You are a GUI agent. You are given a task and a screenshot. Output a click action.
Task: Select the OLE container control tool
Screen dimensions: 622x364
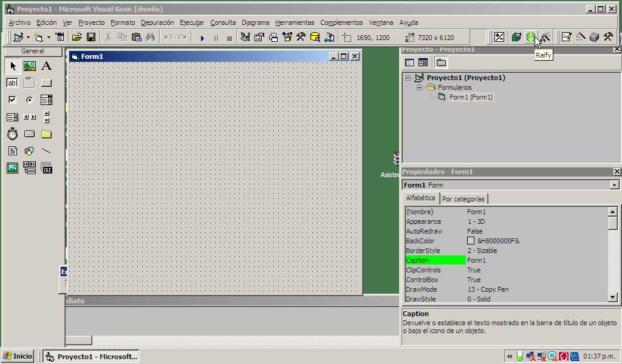[x=46, y=168]
